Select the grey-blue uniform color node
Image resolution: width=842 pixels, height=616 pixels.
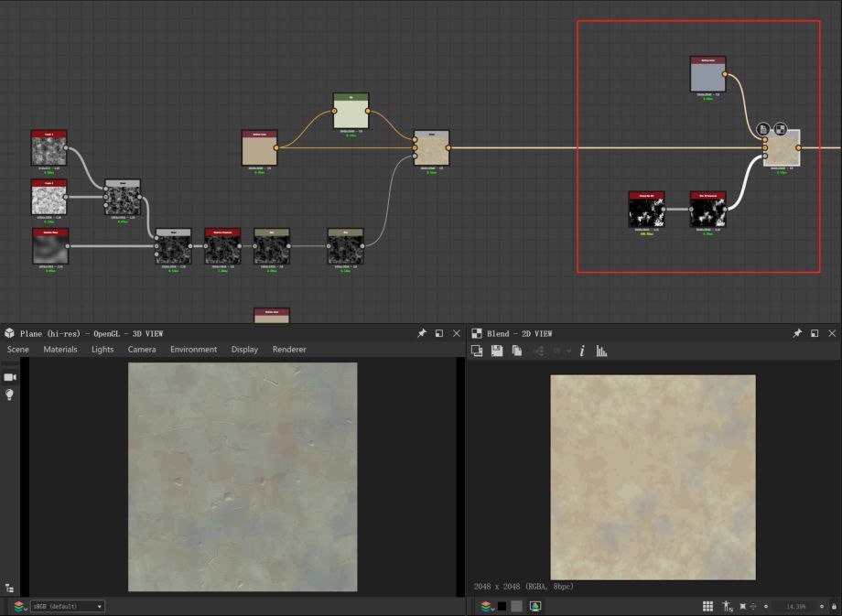pyautogui.click(x=707, y=74)
